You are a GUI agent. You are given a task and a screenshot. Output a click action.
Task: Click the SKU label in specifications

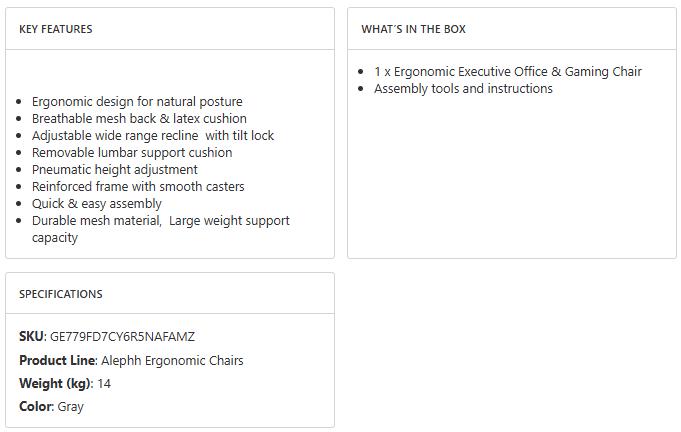point(32,336)
